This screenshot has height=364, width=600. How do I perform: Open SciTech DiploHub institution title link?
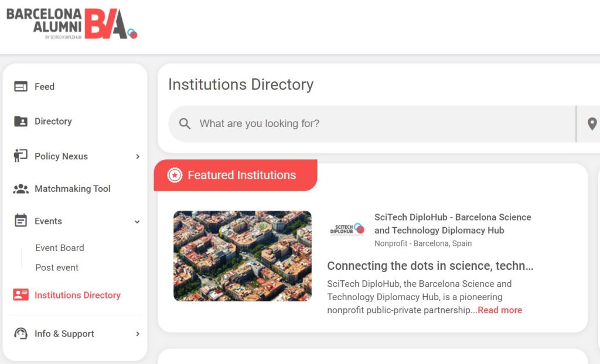[x=453, y=224]
